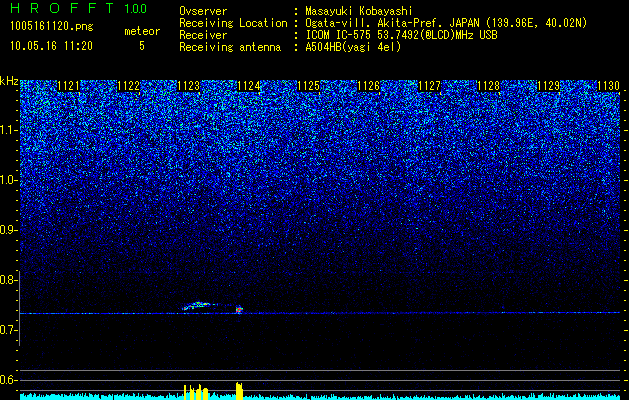Image resolution: width=629 pixels, height=400 pixels.
Task: Click the 1130 time marker
Action: [609, 86]
